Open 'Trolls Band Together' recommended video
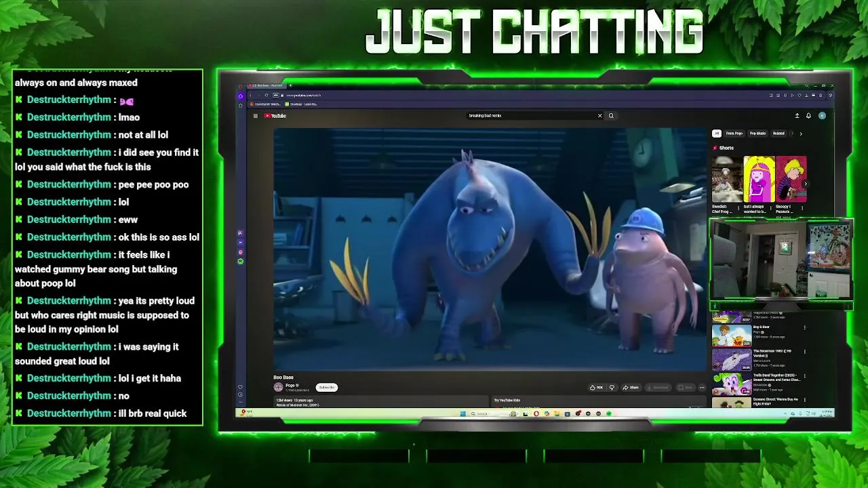Viewport: 868px width, 488px height. tap(776, 377)
